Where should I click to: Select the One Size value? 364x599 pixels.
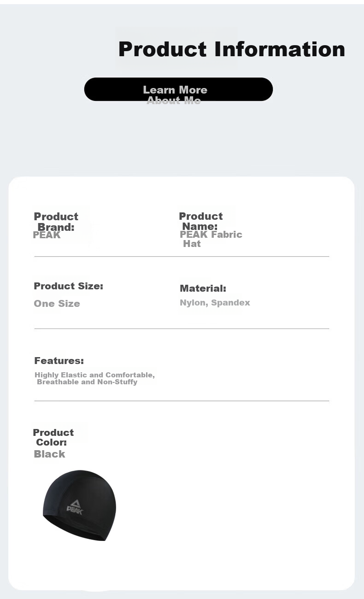point(57,304)
